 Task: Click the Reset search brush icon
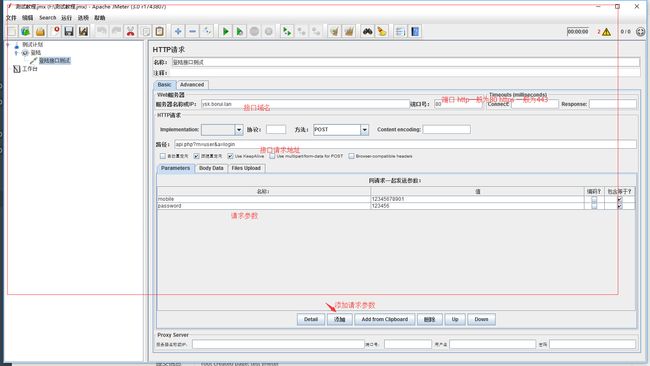(x=382, y=32)
